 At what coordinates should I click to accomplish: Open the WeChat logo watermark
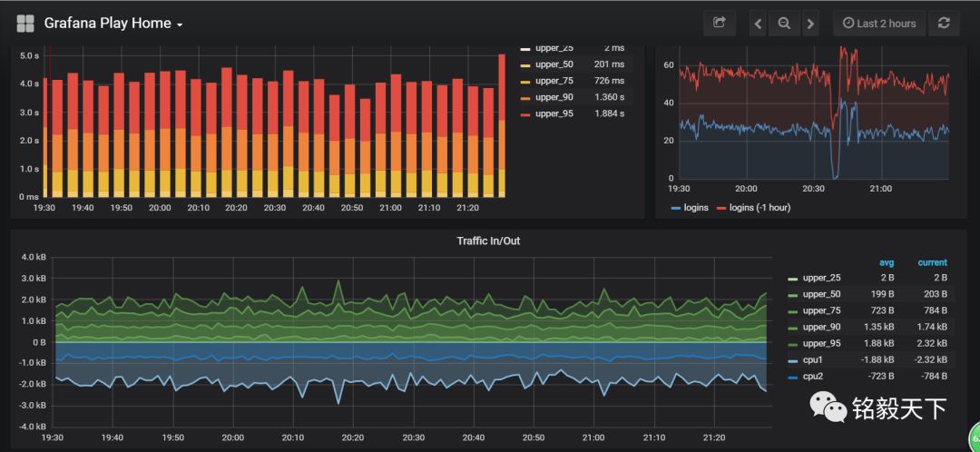coord(828,407)
